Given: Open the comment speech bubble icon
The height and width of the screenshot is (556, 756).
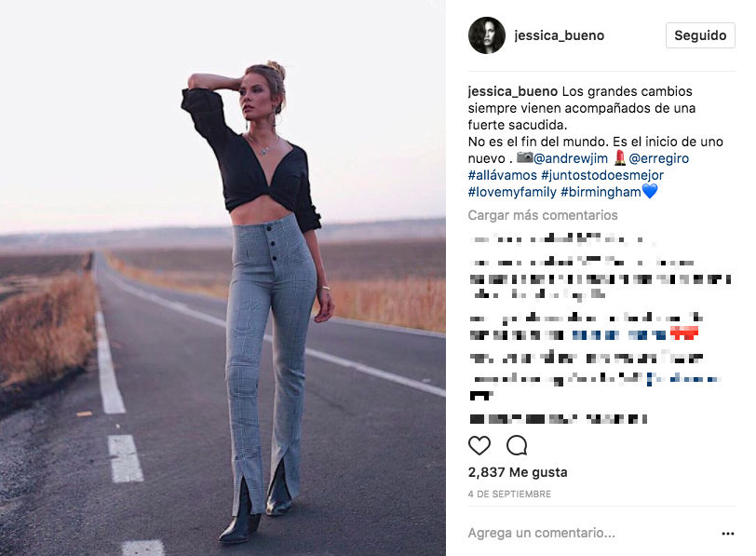Looking at the screenshot, I should tap(517, 445).
